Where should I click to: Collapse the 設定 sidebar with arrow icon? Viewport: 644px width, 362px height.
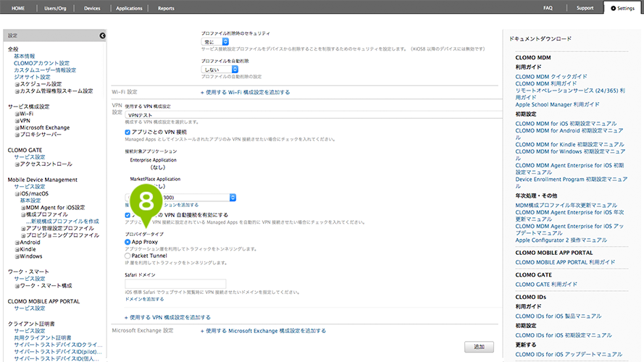[x=102, y=35]
